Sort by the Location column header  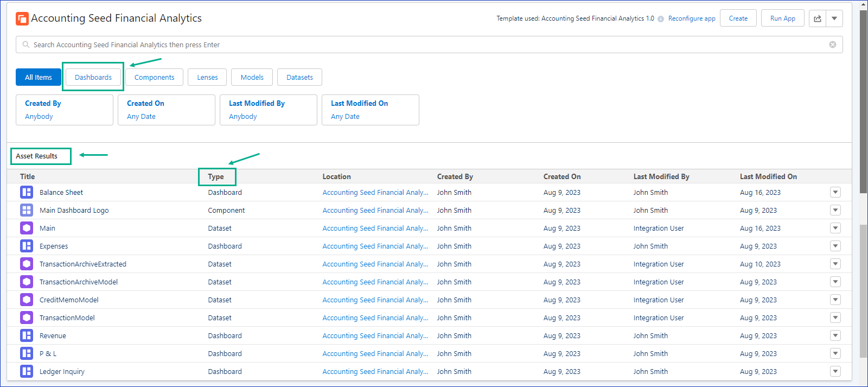click(336, 176)
